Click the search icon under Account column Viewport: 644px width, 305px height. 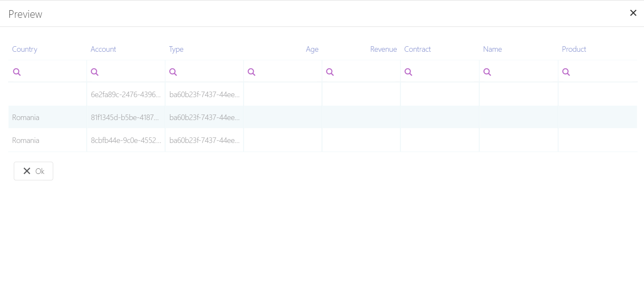95,72
